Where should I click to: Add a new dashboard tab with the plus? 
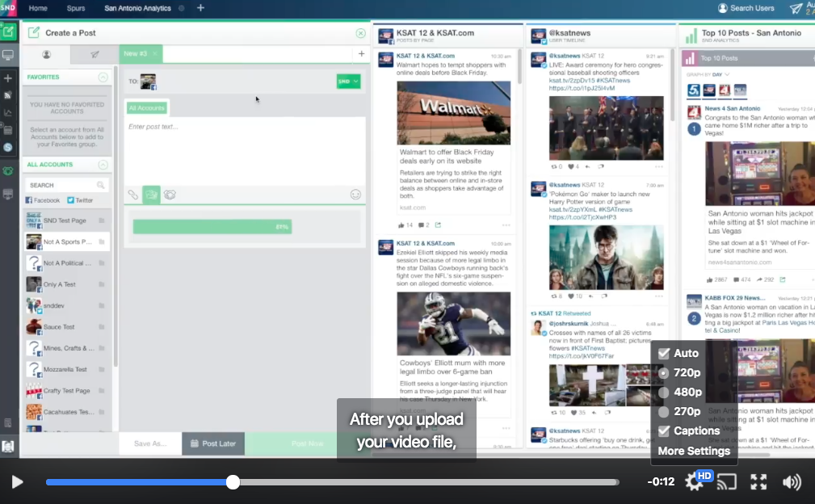(200, 8)
